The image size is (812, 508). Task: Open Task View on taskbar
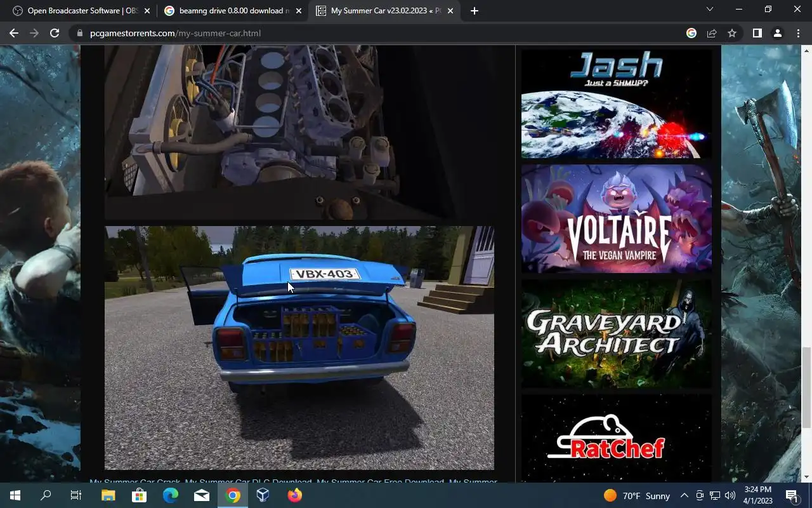pos(76,495)
